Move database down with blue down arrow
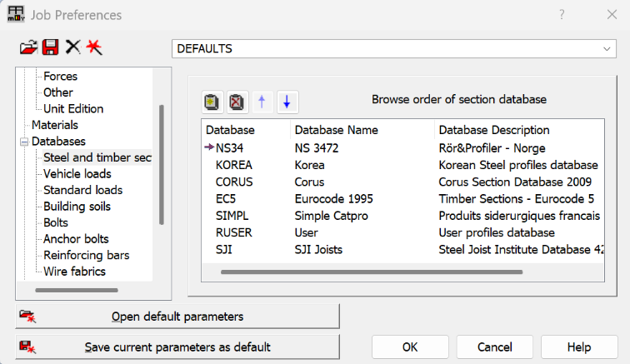 point(287,102)
